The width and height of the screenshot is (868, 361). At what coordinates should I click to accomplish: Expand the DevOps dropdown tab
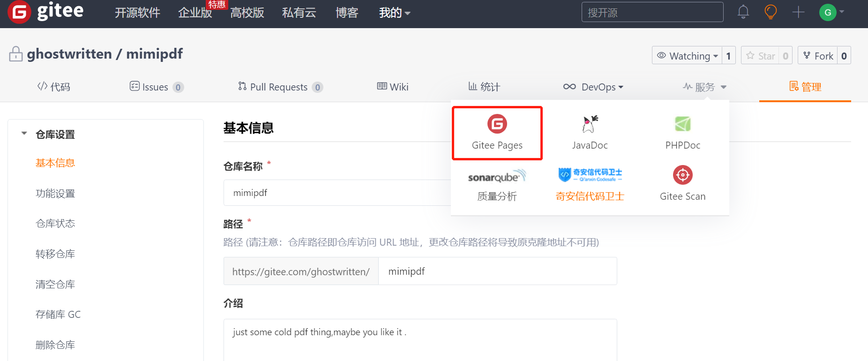pyautogui.click(x=593, y=87)
